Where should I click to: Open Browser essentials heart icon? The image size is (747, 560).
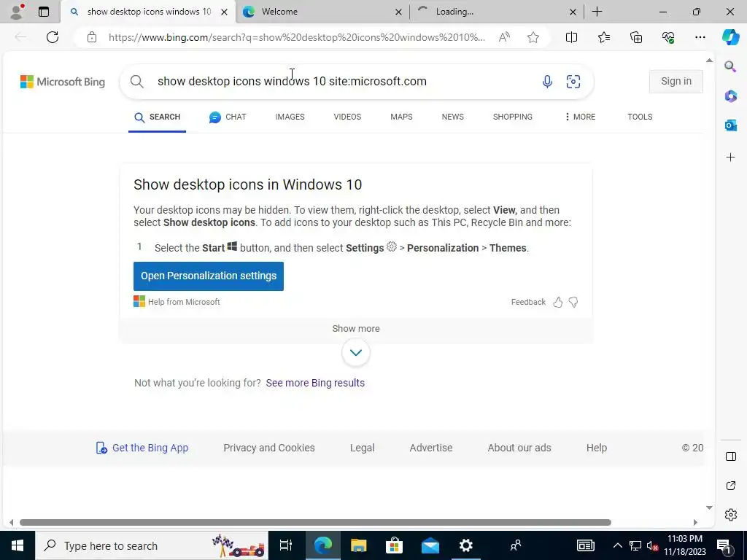coord(668,37)
